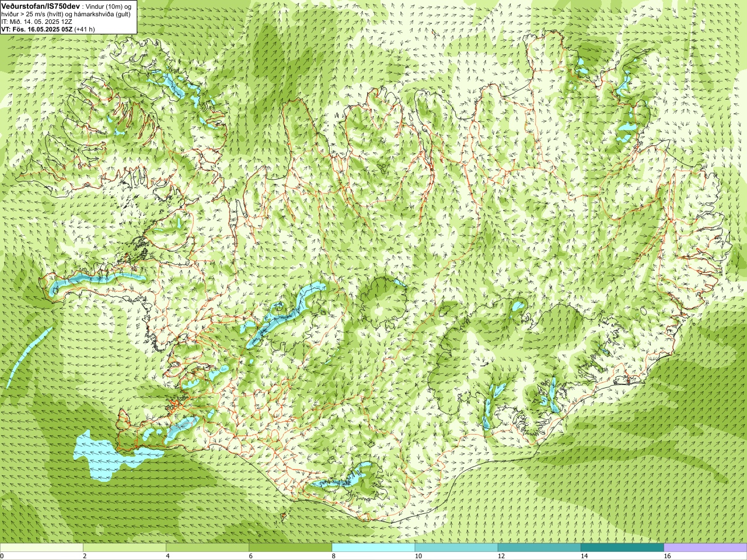
Task: Click the 'VT: Fös. 16.05.2025 05Z' valid time
Action: pyautogui.click(x=37, y=29)
